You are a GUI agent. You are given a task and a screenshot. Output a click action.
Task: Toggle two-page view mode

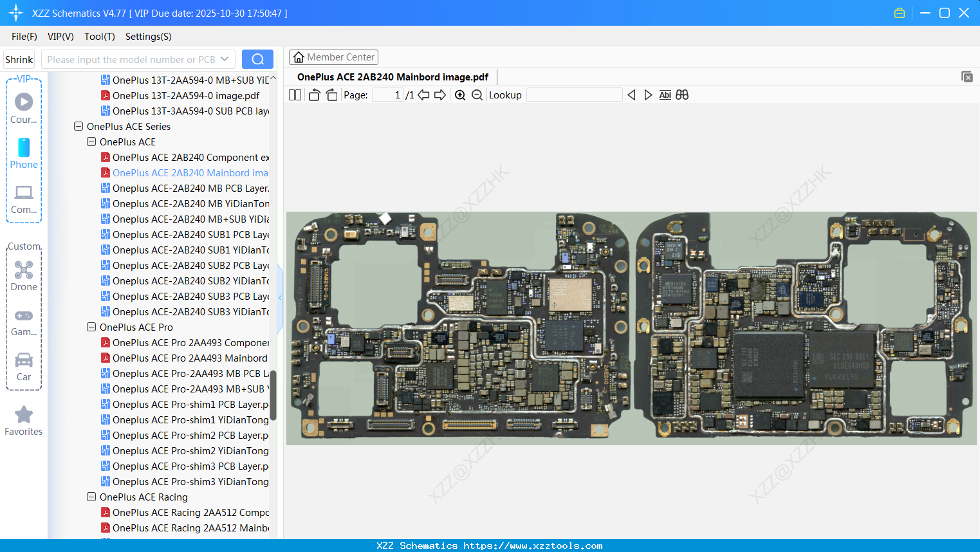click(x=295, y=95)
